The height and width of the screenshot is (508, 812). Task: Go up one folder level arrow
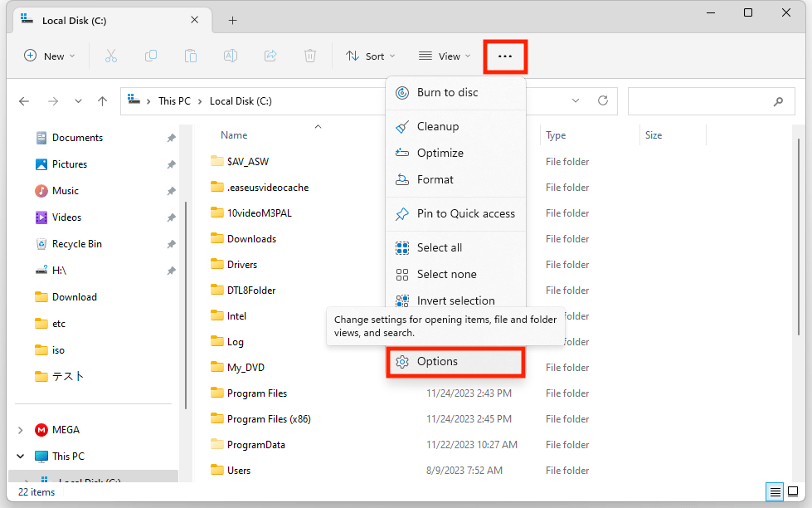103,101
